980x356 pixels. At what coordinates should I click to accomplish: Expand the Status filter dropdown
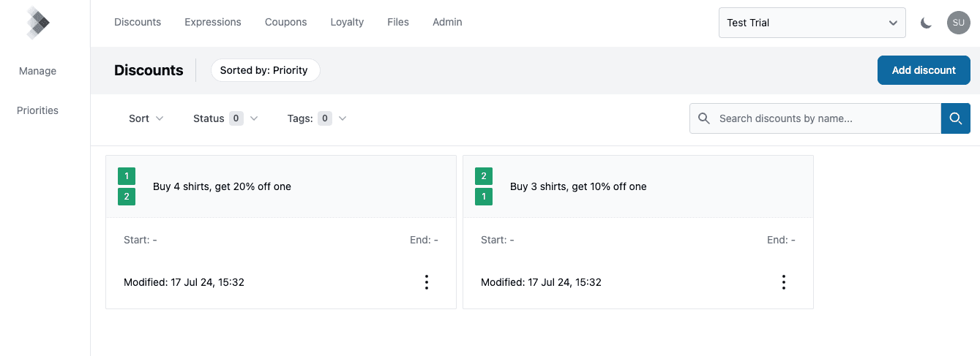click(225, 118)
